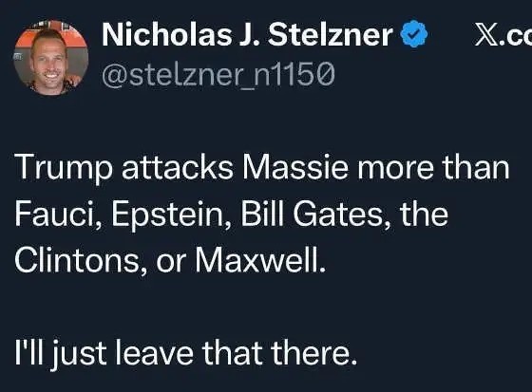Click the word "just" in last line
Image resolution: width=532 pixels, height=392 pixels.
[x=79, y=355]
